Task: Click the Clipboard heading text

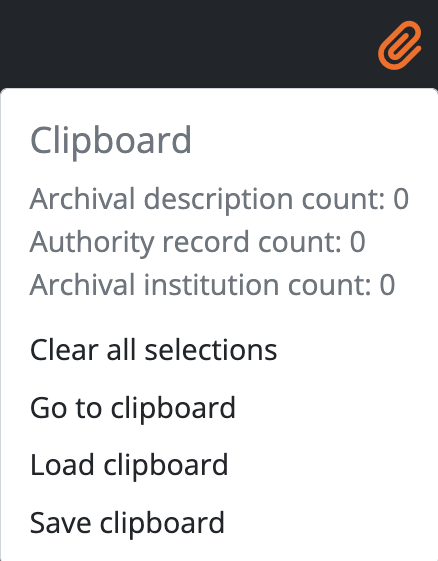Action: 111,141
